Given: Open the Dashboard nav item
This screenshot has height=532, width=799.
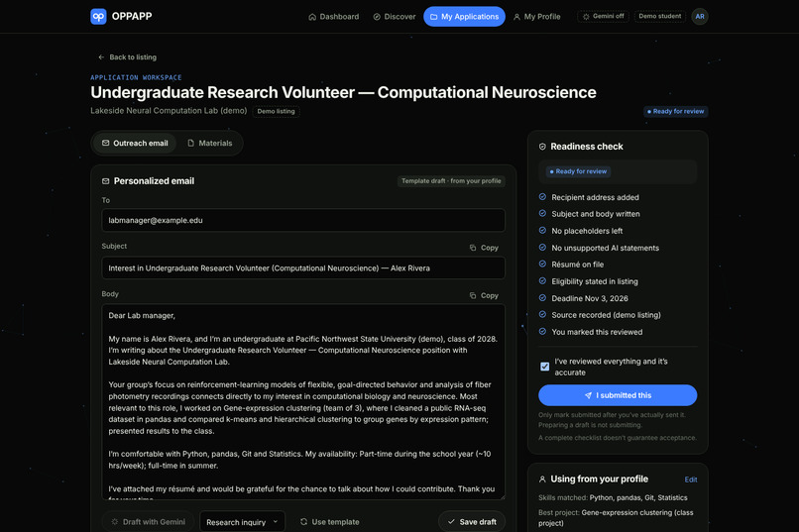Looking at the screenshot, I should tap(334, 17).
